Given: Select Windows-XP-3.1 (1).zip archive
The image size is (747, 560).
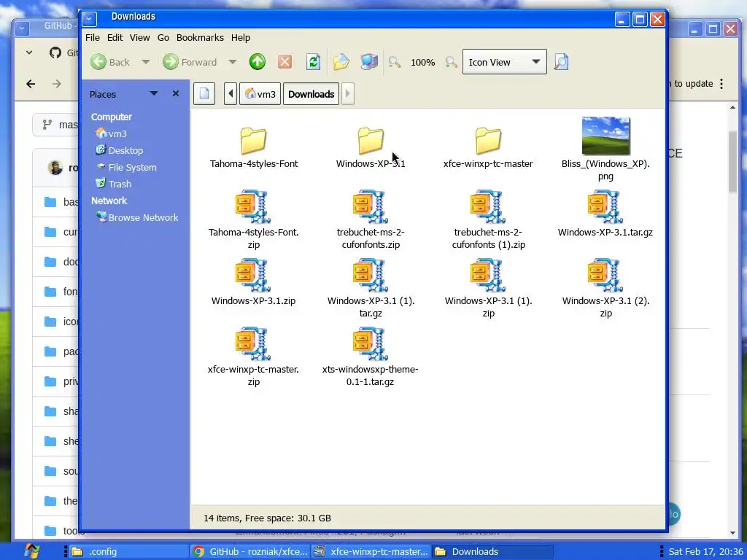Looking at the screenshot, I should pyautogui.click(x=488, y=289).
